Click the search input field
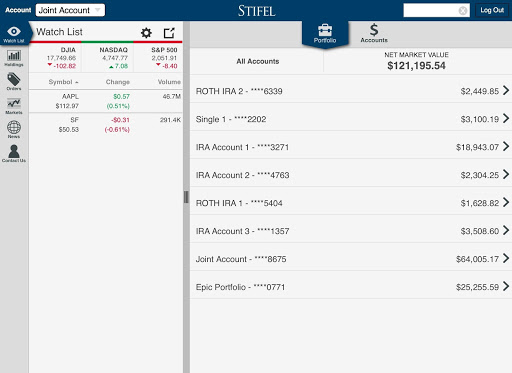 (431, 10)
